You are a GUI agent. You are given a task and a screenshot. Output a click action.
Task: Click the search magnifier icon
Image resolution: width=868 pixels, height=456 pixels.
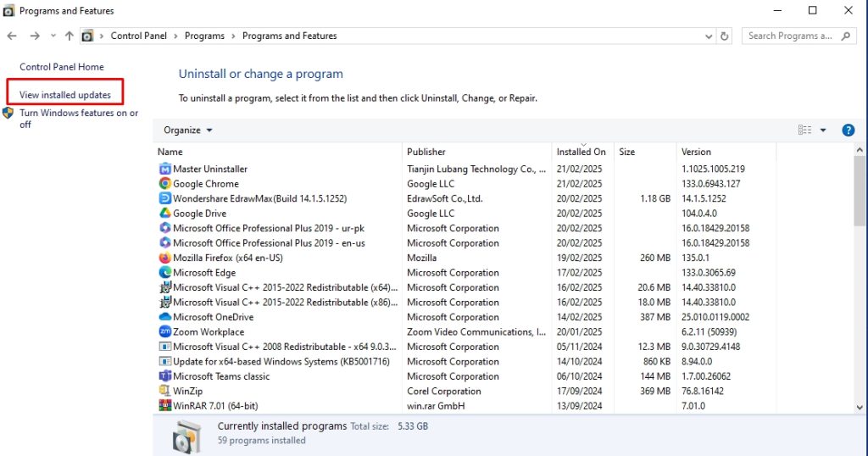pyautogui.click(x=845, y=36)
